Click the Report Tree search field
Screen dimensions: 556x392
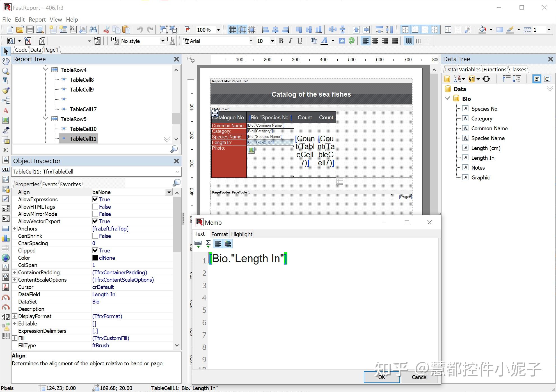point(91,149)
